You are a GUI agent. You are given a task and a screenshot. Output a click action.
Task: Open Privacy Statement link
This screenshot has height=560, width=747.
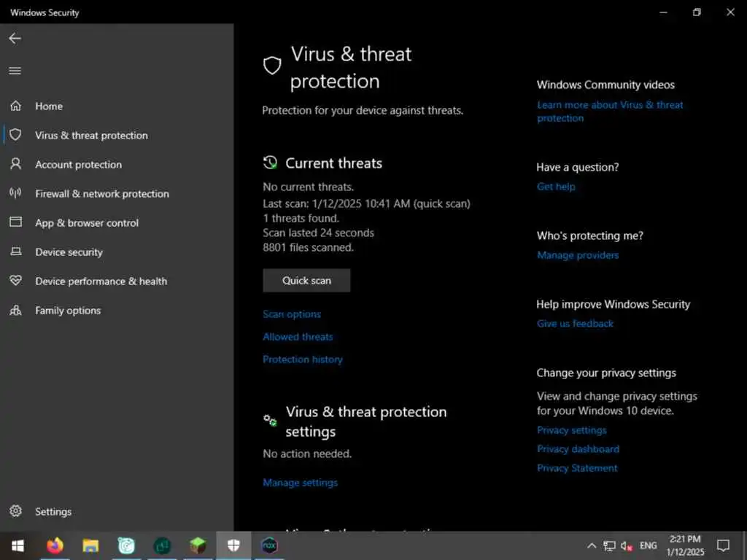point(577,468)
